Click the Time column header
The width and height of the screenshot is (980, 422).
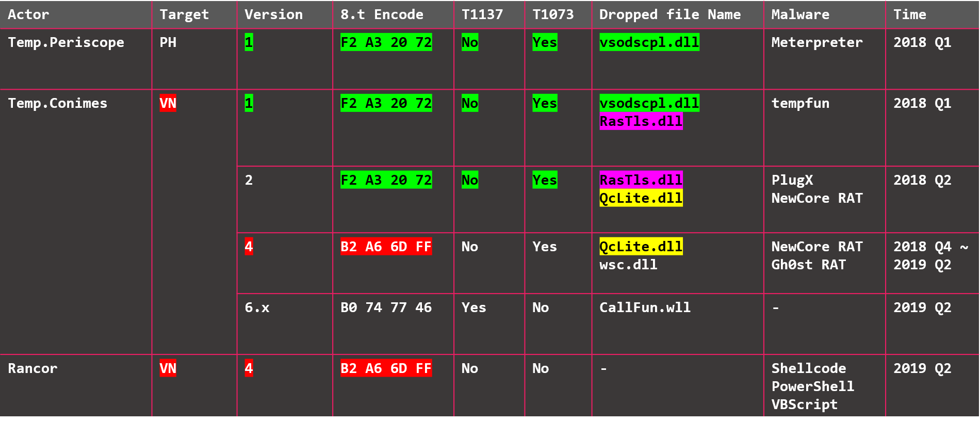pos(910,14)
